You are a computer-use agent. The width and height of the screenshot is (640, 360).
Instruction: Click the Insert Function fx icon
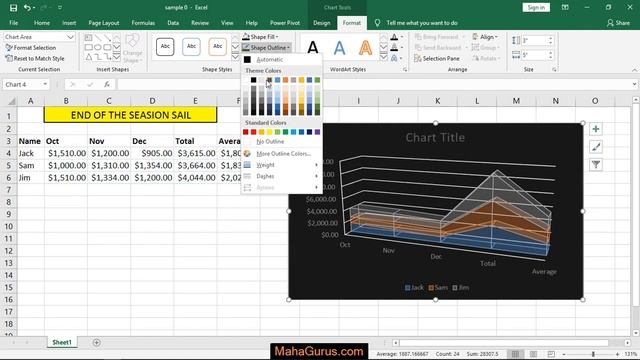pos(107,84)
